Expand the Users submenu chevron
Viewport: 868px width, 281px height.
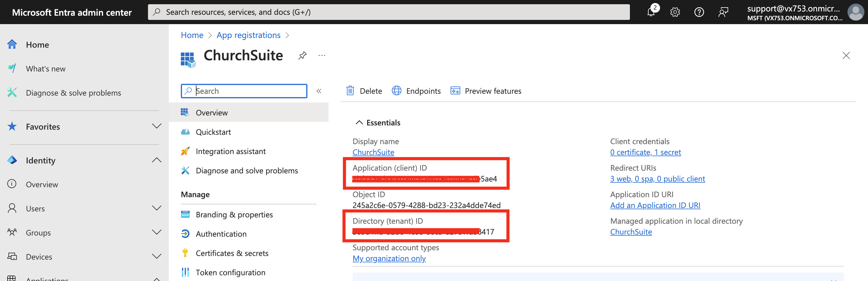point(157,208)
